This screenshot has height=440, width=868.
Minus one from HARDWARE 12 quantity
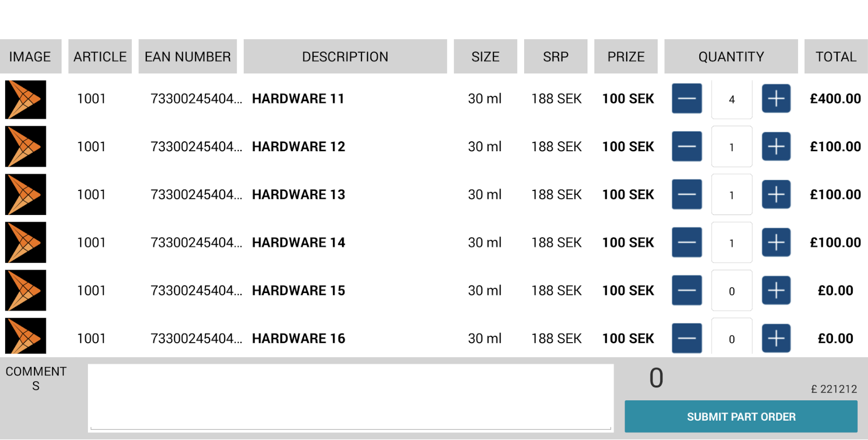pos(687,147)
